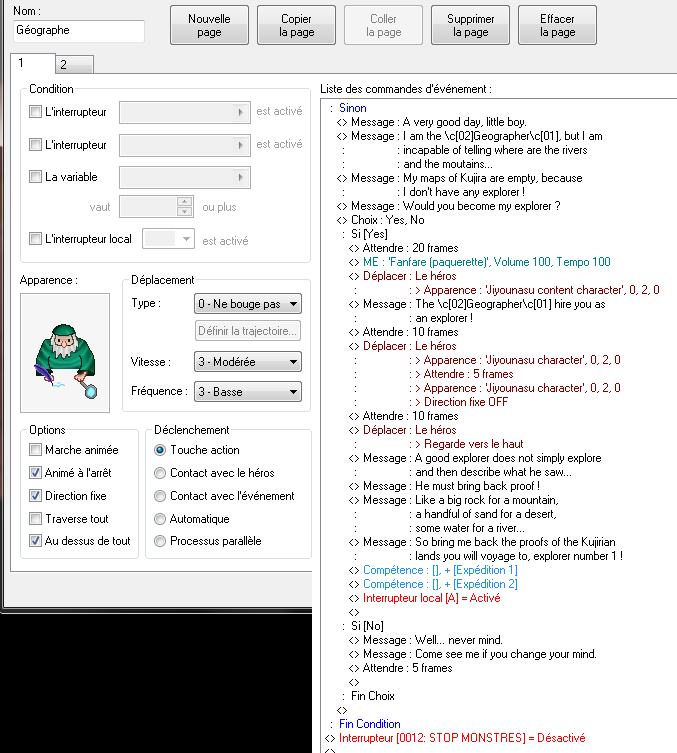Uncheck Direction fixe option
The height and width of the screenshot is (753, 677).
pyautogui.click(x=36, y=496)
